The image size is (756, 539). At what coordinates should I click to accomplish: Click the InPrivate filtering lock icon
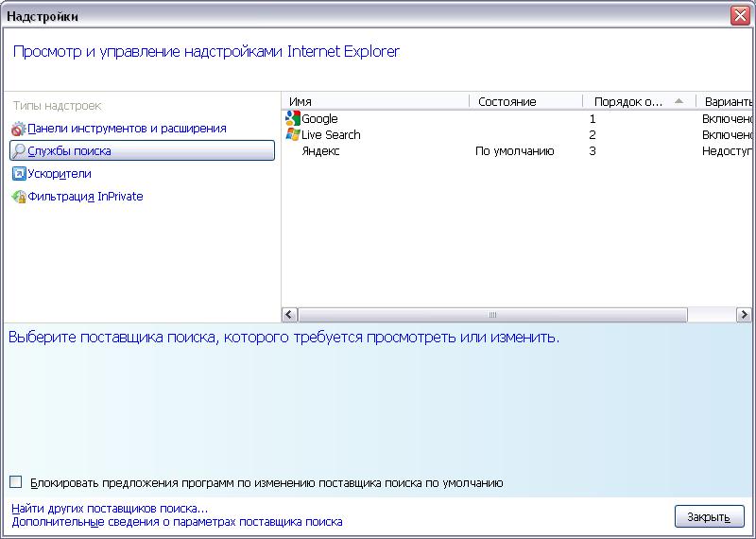19,197
